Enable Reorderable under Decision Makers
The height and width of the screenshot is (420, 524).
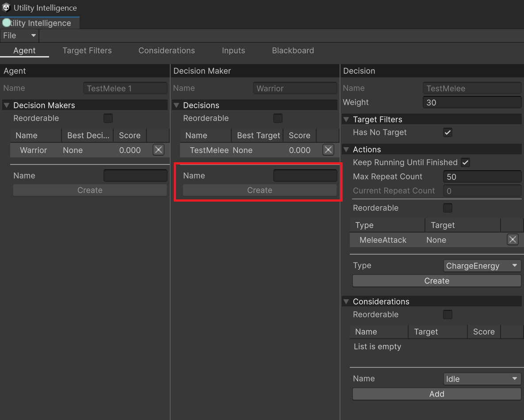108,118
